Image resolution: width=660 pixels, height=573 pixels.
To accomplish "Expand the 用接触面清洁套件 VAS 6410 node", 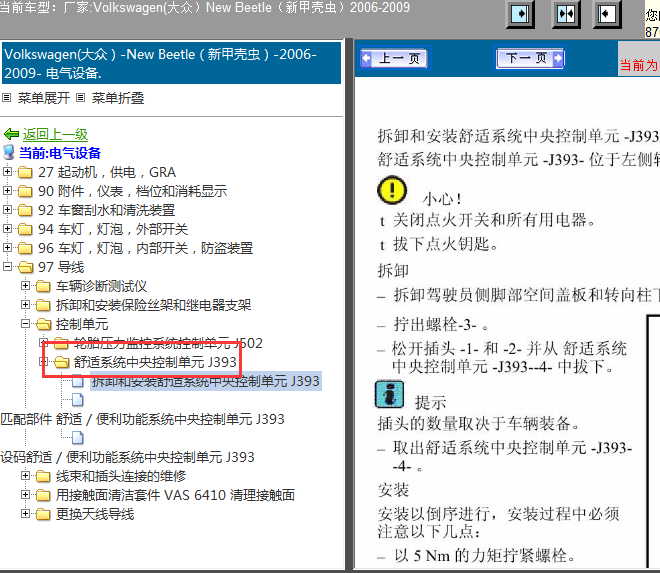I will click(x=25, y=494).
